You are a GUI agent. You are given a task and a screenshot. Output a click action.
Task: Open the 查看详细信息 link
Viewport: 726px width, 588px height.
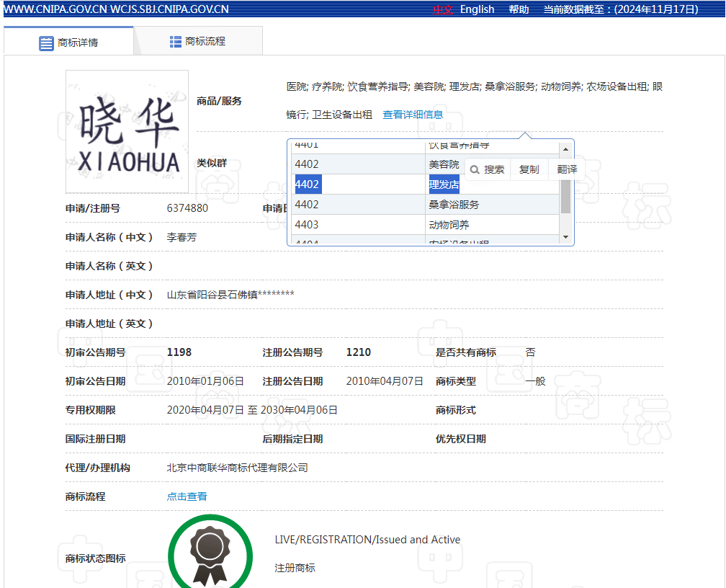tap(413, 114)
